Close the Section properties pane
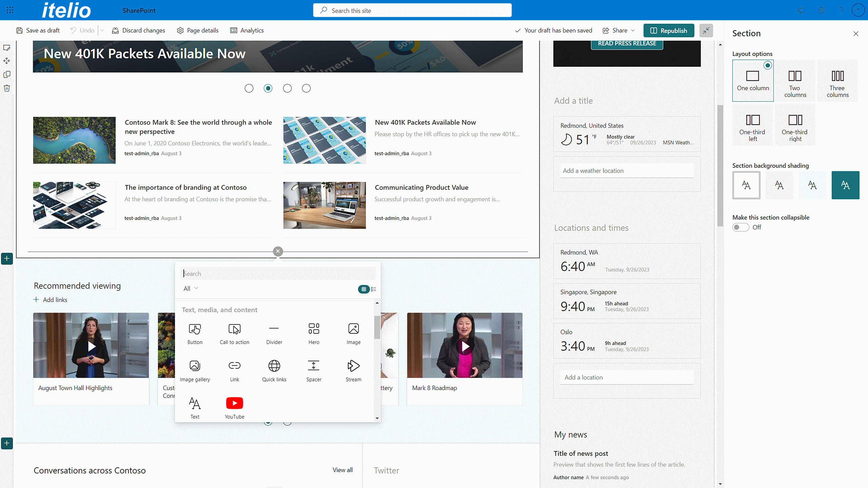The height and width of the screenshot is (488, 868). 856,34
